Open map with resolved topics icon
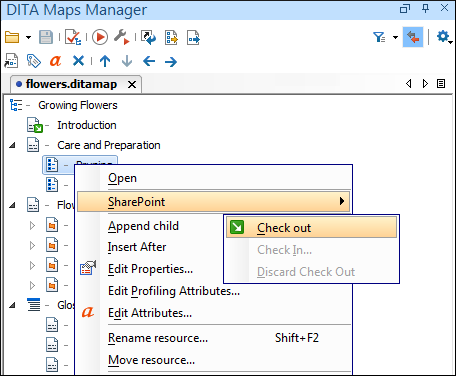The height and width of the screenshot is (376, 456). tap(171, 37)
